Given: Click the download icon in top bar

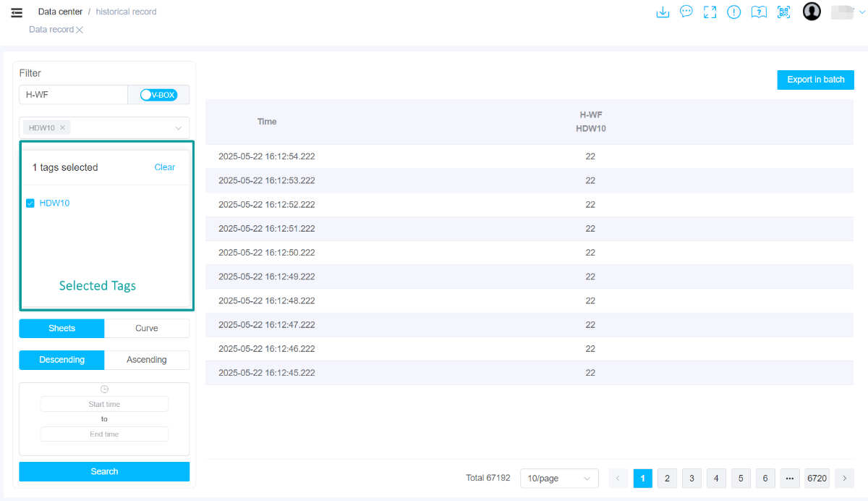Looking at the screenshot, I should pyautogui.click(x=662, y=12).
